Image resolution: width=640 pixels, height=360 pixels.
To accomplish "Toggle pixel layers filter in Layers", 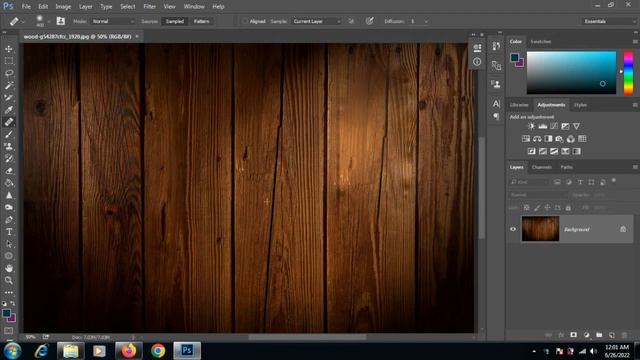I will tap(557, 182).
